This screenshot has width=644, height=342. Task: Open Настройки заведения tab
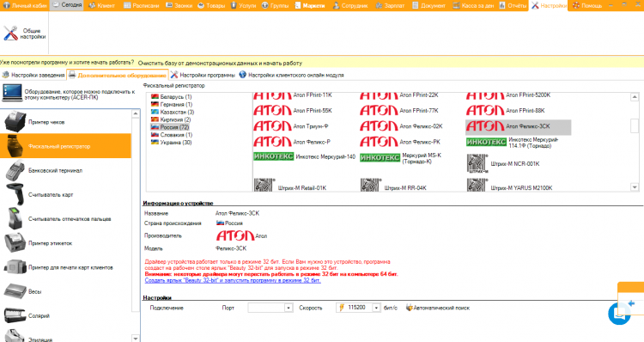[x=33, y=75]
